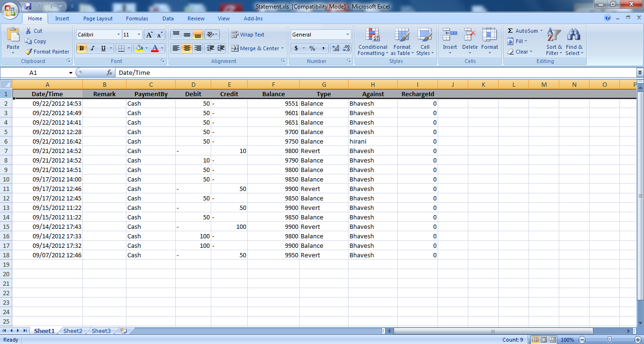Screen dimensions: 644x344
Task: Expand the Calibri font name dropdown
Action: 118,35
